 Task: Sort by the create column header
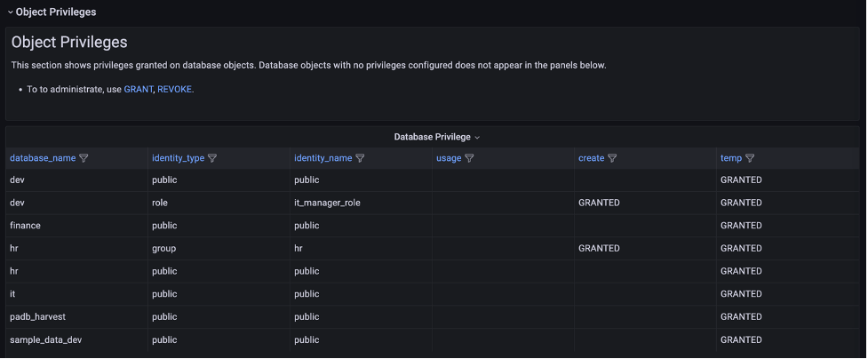click(591, 158)
